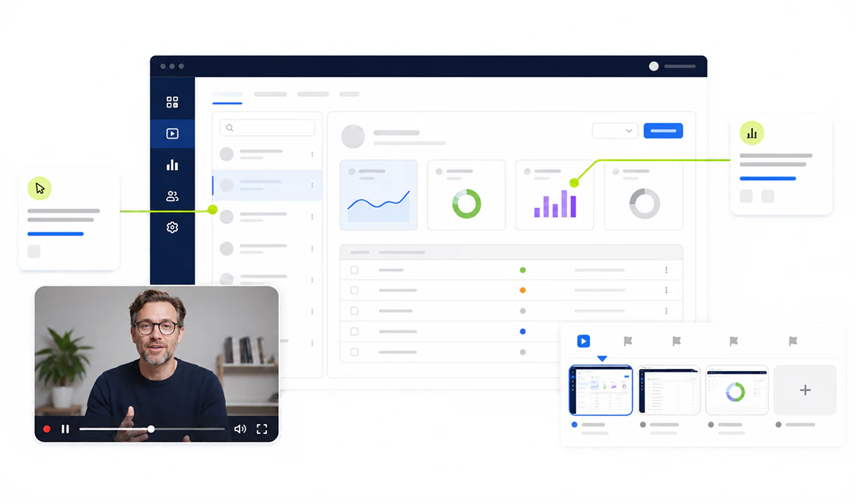
Task: Click the solid blue button in the main panel
Action: pos(663,130)
